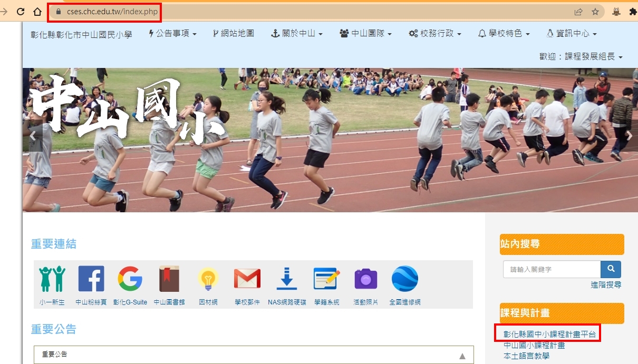Screen dimensions: 638x364
Task: Expand the 校務行政 dropdown menu
Action: 435,34
